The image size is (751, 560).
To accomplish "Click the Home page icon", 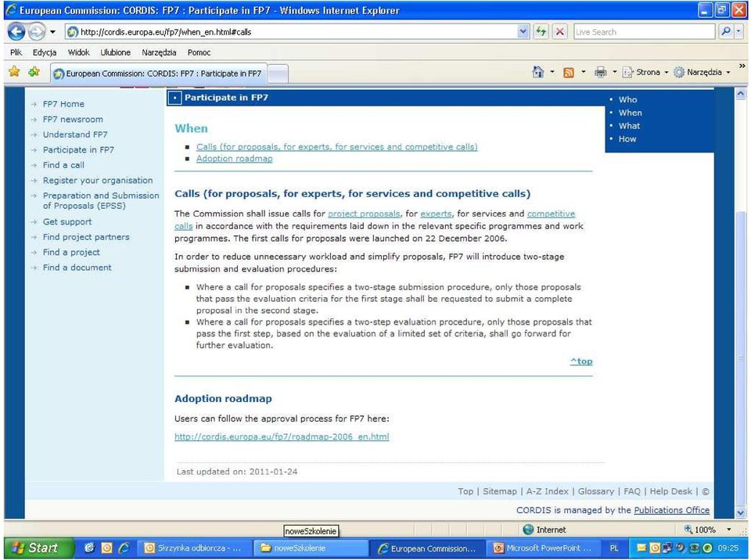I will (538, 72).
